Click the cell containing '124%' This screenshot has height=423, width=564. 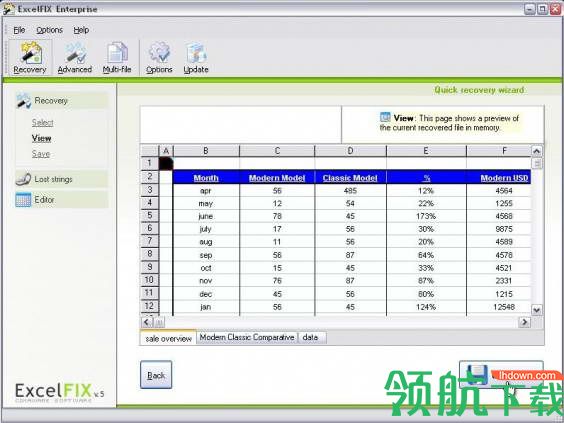[426, 307]
